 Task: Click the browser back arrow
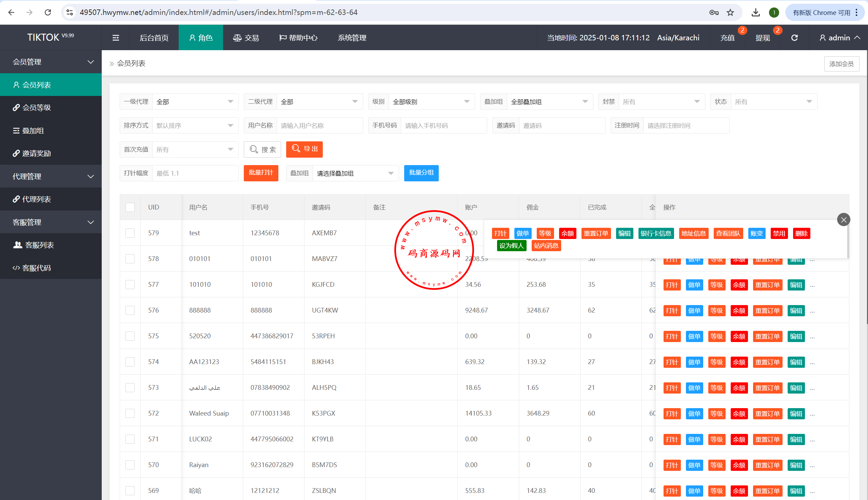[x=11, y=12]
